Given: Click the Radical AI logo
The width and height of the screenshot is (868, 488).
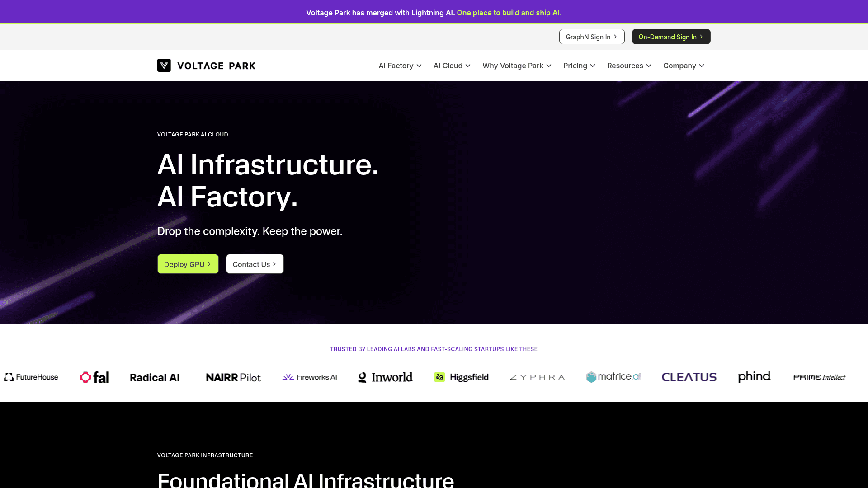Looking at the screenshot, I should tap(155, 377).
